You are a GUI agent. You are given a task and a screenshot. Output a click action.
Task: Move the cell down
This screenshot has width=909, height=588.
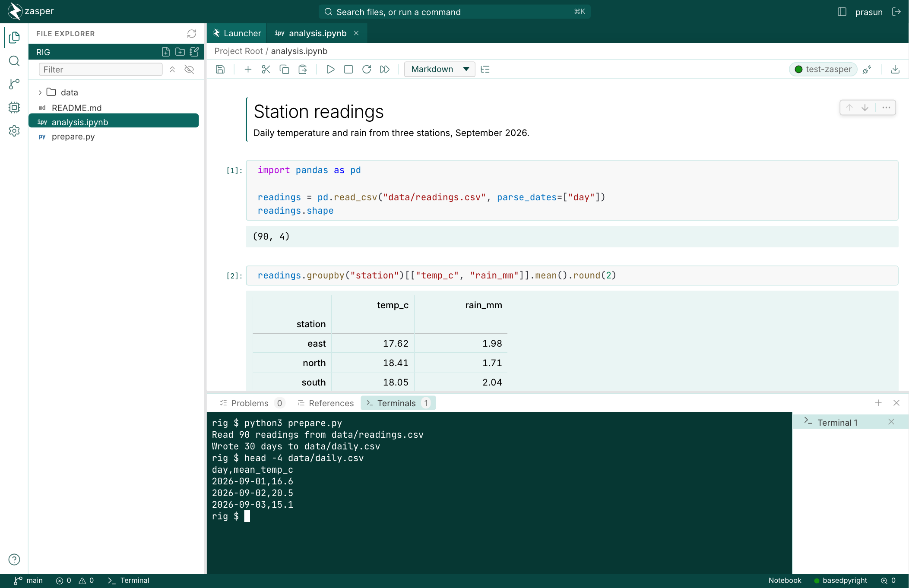click(865, 107)
